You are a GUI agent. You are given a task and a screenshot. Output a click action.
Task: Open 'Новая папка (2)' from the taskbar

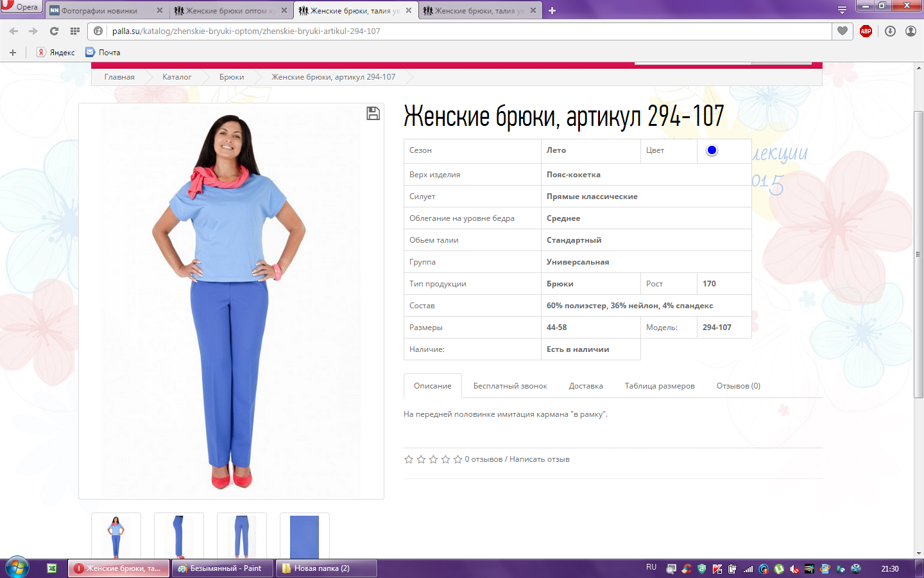click(326, 568)
